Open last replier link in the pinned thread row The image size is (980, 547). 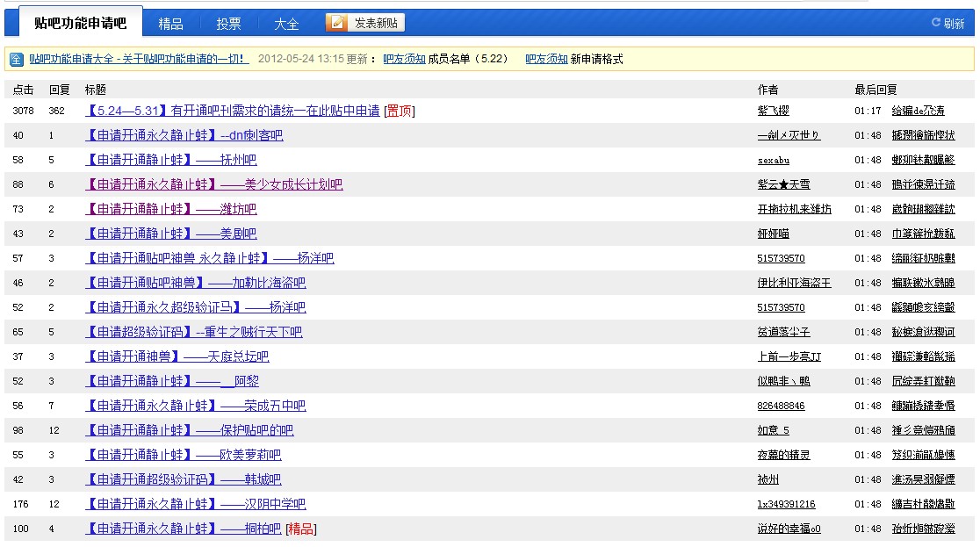[919, 111]
